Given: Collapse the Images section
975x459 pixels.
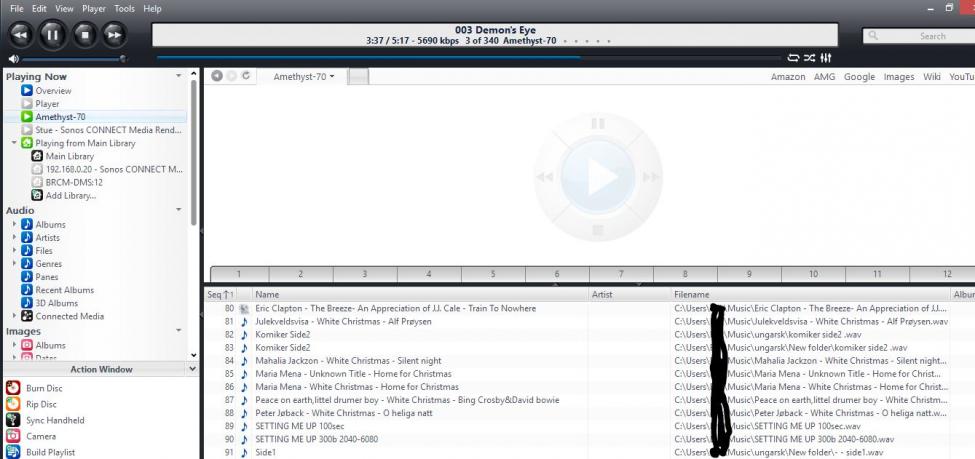Looking at the screenshot, I should (178, 330).
